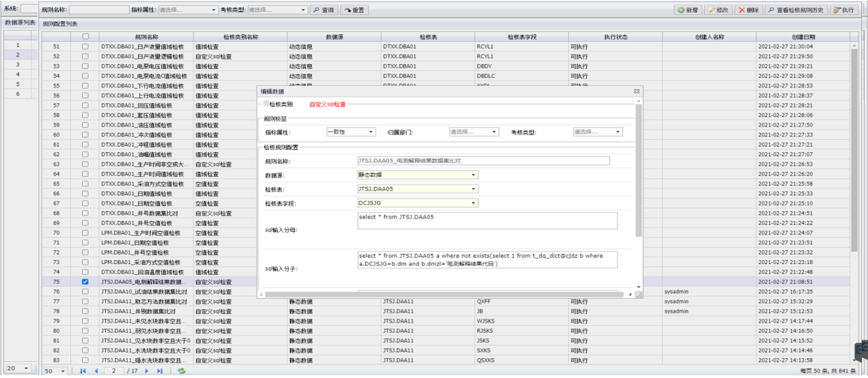Click the green refresh icon in pager

(x=181, y=370)
